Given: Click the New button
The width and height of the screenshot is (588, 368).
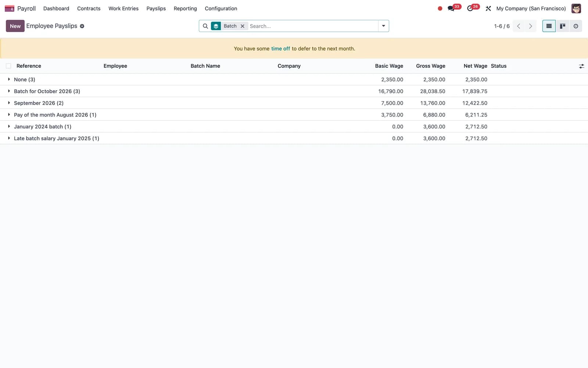Looking at the screenshot, I should click(x=15, y=26).
